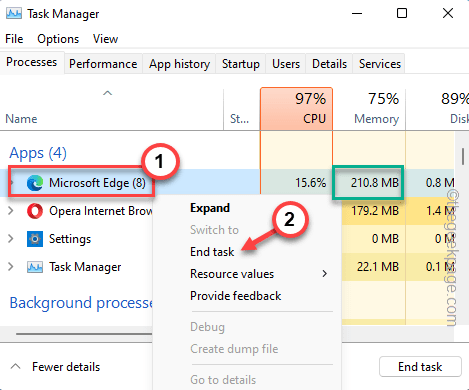This screenshot has height=390, width=469.
Task: Click the 210.8 MB memory value
Action: [375, 183]
